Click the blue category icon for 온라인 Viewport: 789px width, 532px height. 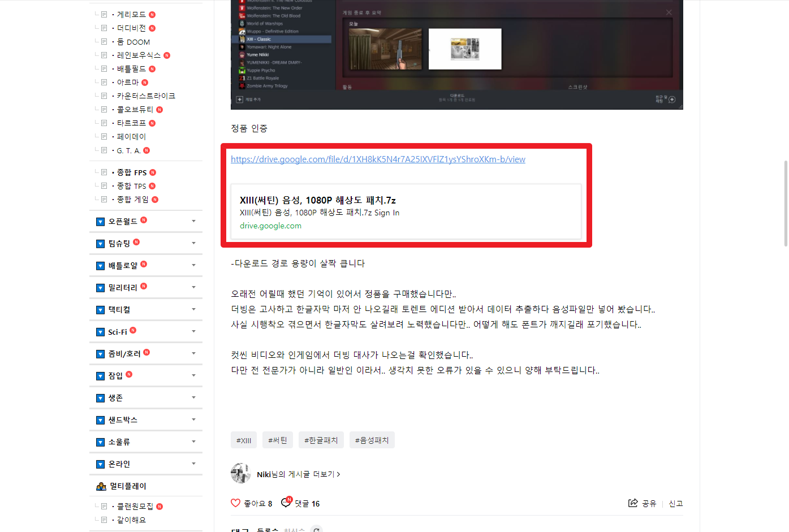(x=100, y=464)
